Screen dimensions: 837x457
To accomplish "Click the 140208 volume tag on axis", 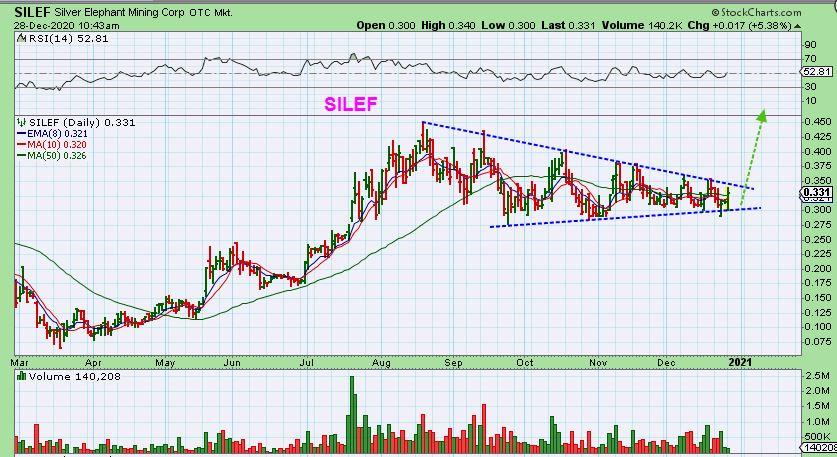I will coord(818,447).
